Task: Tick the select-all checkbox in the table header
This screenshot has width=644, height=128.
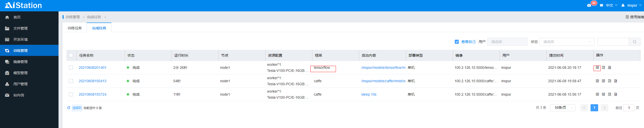Action: coord(71,55)
